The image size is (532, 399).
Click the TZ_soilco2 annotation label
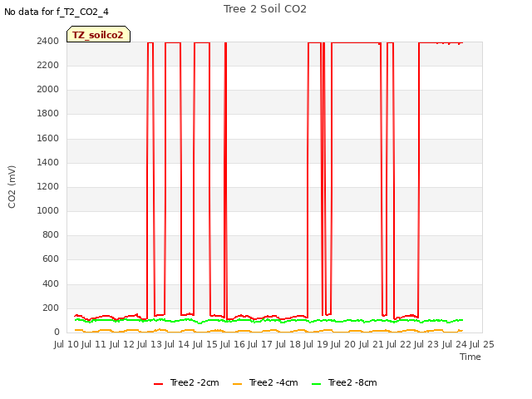[x=98, y=35]
